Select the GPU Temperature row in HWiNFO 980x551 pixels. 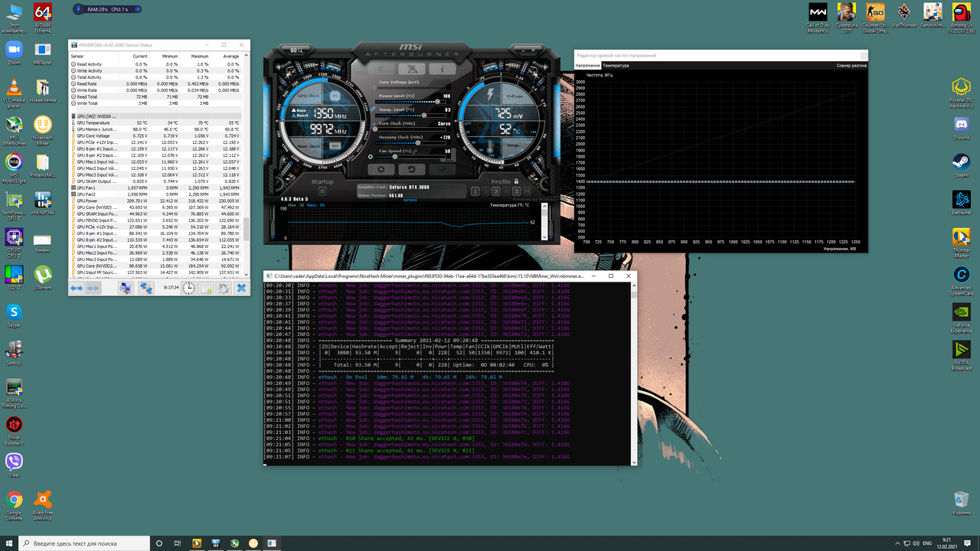pos(155,122)
